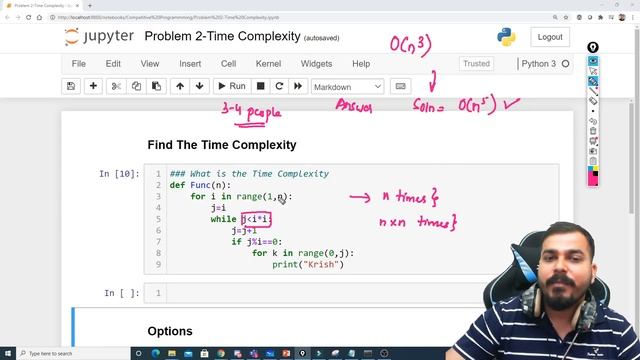The width and height of the screenshot is (640, 360).
Task: Click the Trusted notebook indicator
Action: (476, 64)
